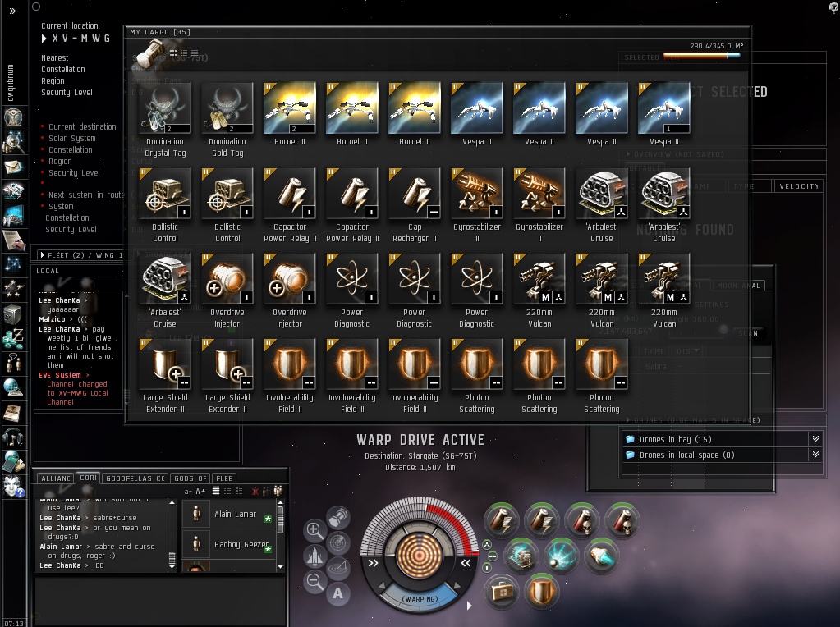Toggle low slots small button
This screenshot has height=627, width=840.
487,568
